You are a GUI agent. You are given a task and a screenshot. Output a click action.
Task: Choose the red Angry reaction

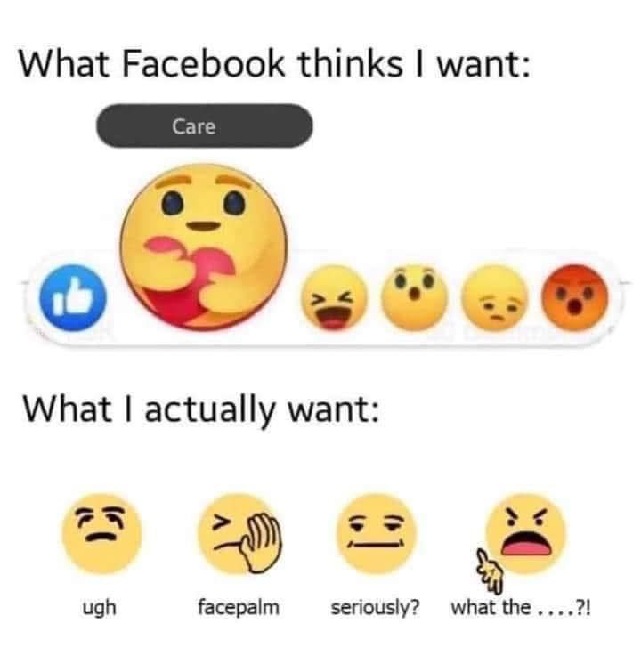[574, 298]
